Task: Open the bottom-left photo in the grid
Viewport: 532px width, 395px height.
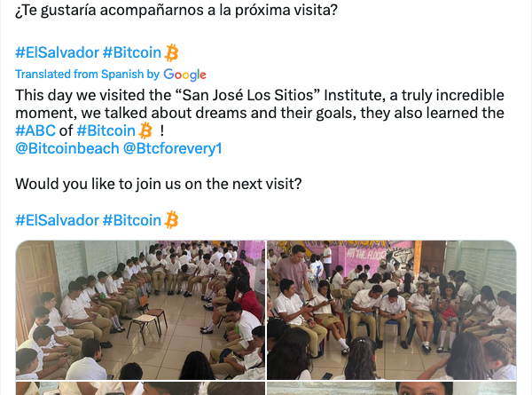Action: pos(139,389)
